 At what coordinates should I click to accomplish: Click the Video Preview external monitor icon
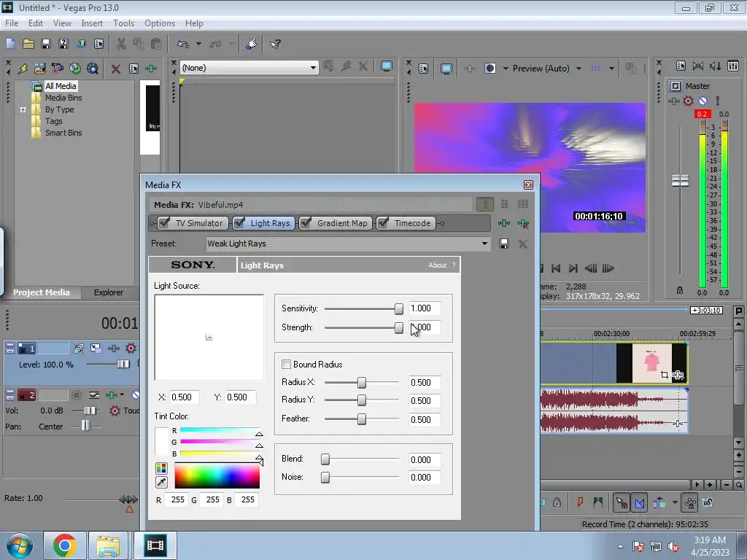(446, 69)
